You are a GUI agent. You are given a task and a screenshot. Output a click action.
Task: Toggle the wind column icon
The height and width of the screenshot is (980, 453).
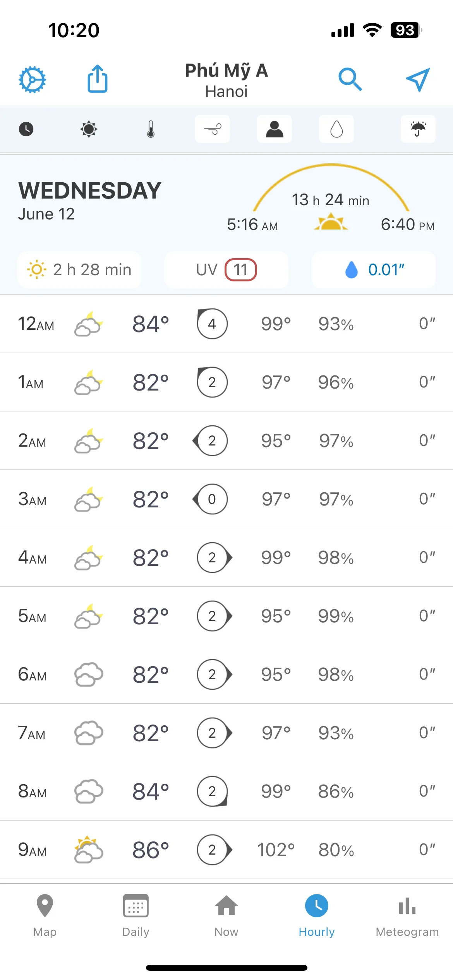click(213, 129)
